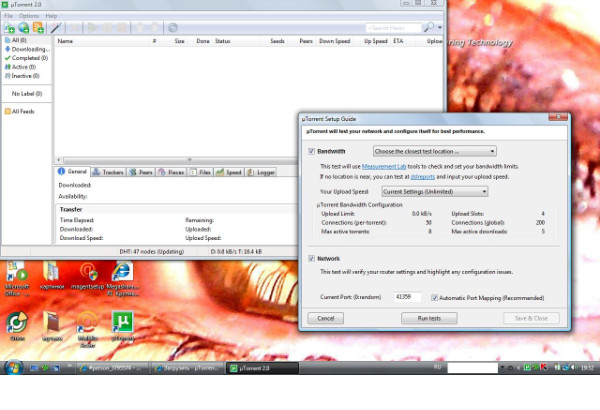The image size is (600, 410).
Task: Click the Current Port input field
Action: [x=407, y=297]
